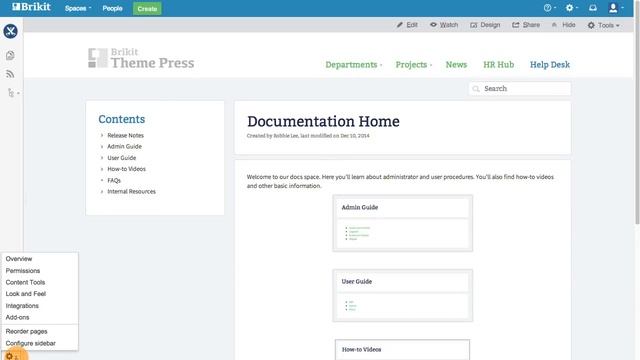Screen dimensions: 640x360
Task: Open the People menu item
Action: tap(112, 8)
